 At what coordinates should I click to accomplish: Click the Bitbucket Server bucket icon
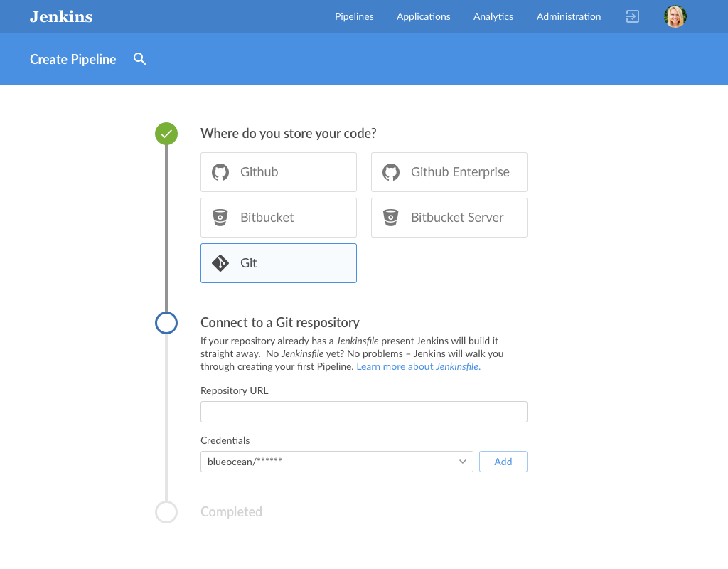coord(391,218)
